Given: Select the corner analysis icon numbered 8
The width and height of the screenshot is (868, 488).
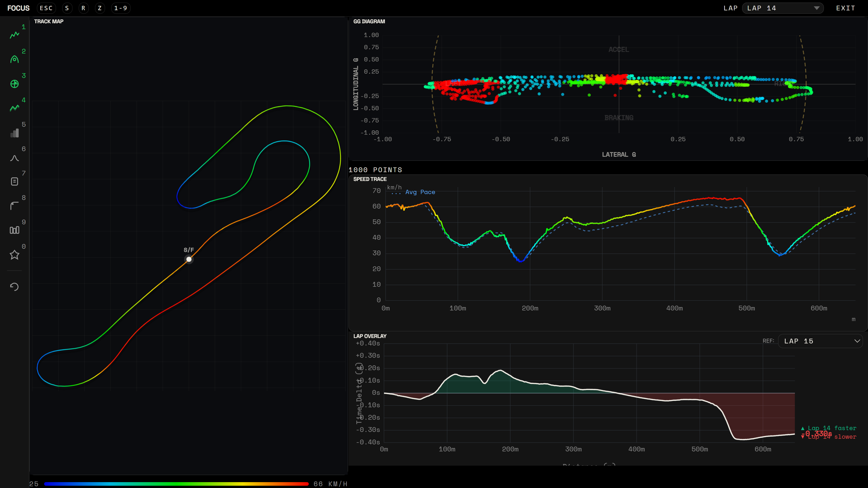Looking at the screenshot, I should click(14, 206).
